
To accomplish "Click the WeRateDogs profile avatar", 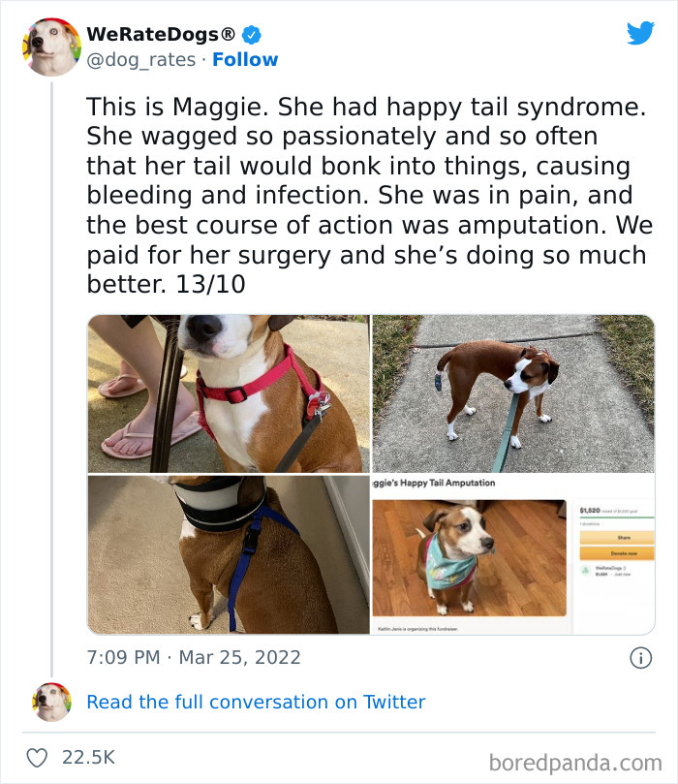I will (50, 46).
